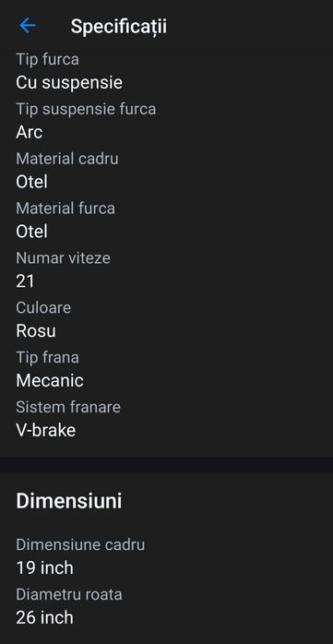Tap the Arc suspension value
This screenshot has height=644, width=333.
click(30, 132)
